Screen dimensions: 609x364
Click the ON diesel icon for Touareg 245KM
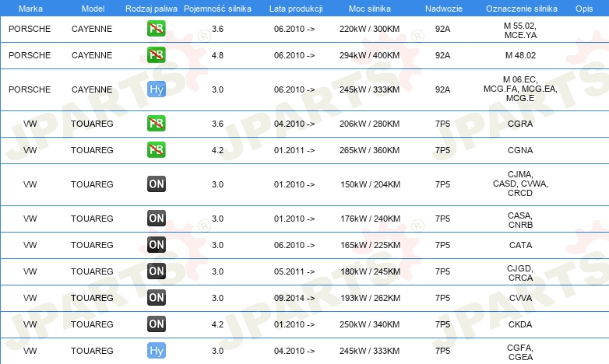click(156, 271)
